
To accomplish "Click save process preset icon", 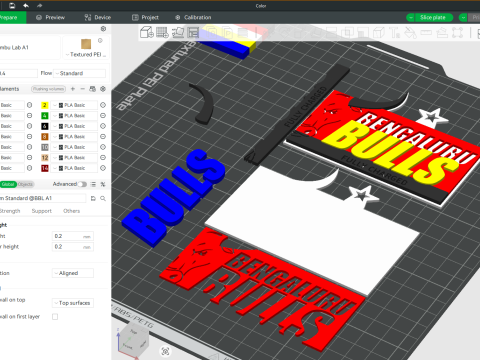I will [x=93, y=198].
